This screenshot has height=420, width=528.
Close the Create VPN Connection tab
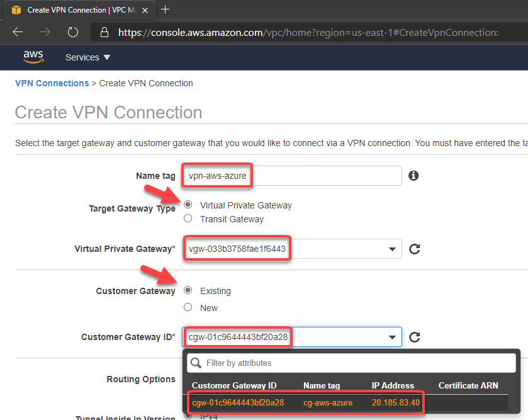click(145, 11)
